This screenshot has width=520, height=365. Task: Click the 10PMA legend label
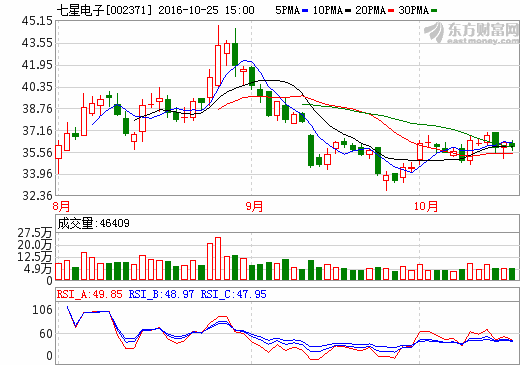pyautogui.click(x=328, y=10)
